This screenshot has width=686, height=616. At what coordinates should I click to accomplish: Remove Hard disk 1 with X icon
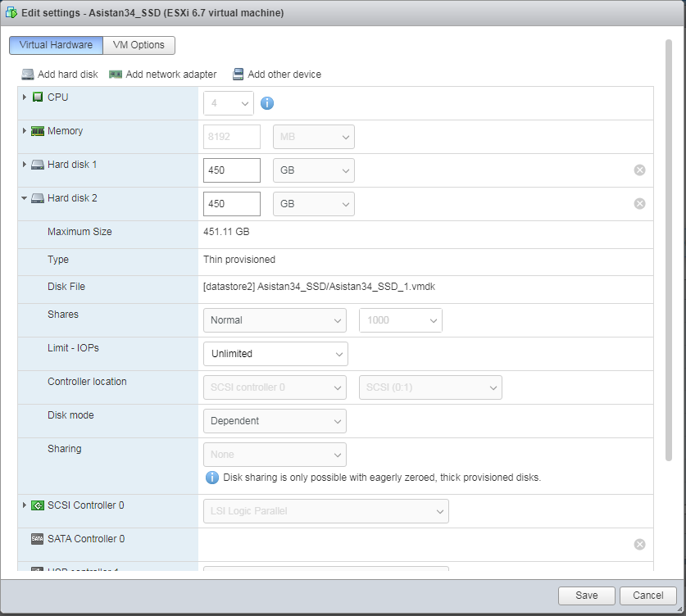point(639,170)
